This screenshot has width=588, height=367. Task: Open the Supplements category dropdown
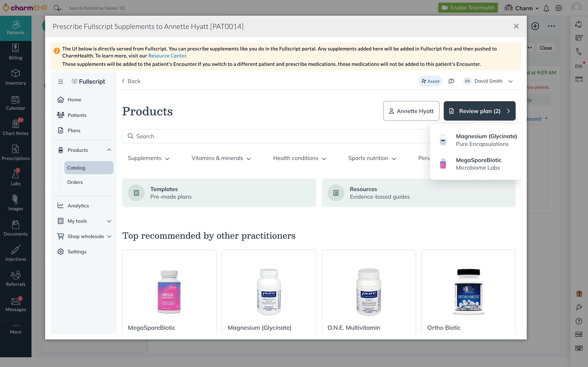pos(148,158)
